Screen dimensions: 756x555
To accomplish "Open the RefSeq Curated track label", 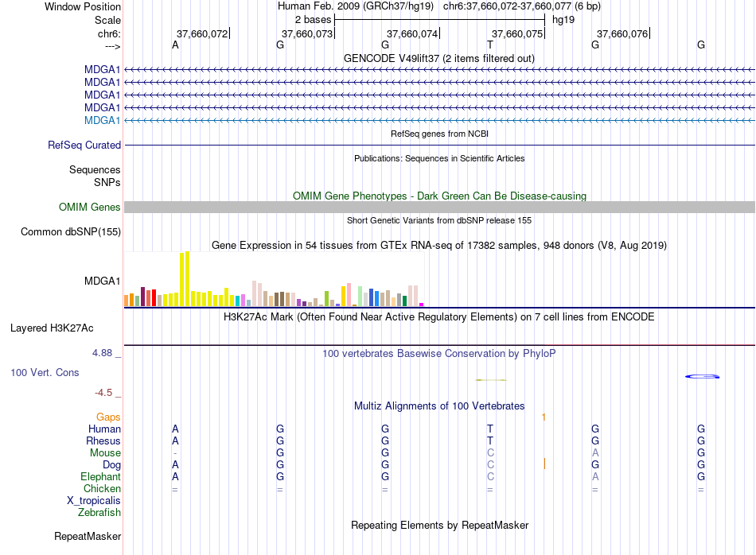I will pyautogui.click(x=84, y=145).
